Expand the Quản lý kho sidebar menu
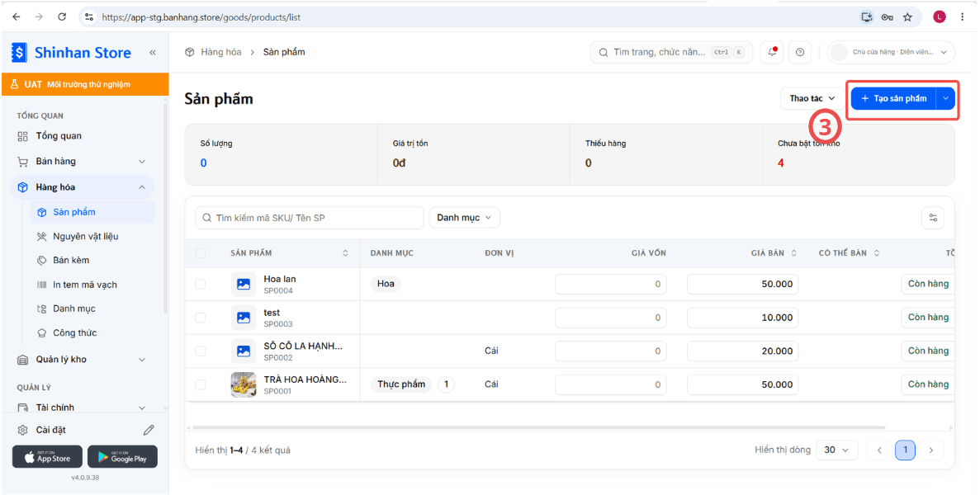 coord(83,360)
